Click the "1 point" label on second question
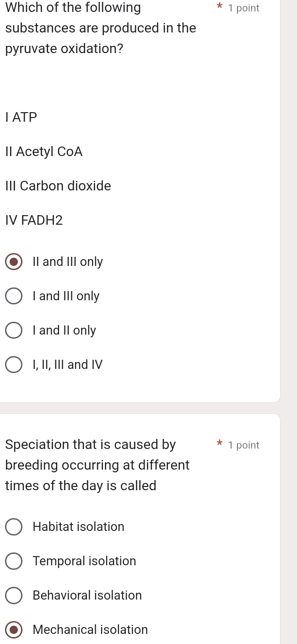Screen dimensions: 297x644 point(243,444)
